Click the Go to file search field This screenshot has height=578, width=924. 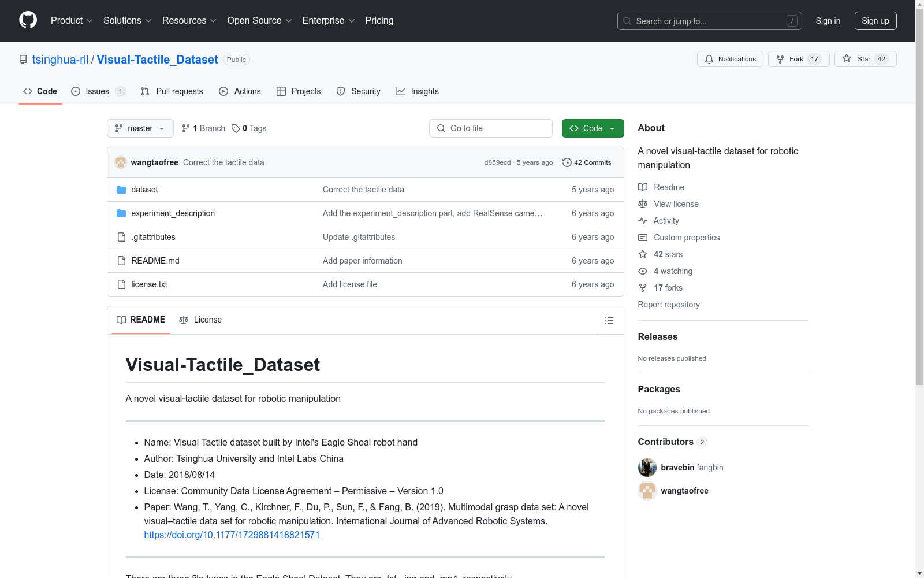491,128
